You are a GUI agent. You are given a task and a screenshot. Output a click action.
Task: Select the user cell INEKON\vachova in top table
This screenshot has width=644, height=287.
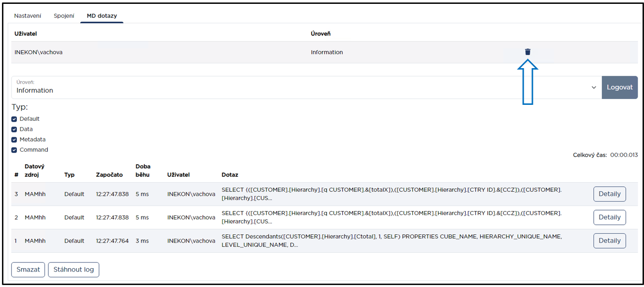point(39,52)
